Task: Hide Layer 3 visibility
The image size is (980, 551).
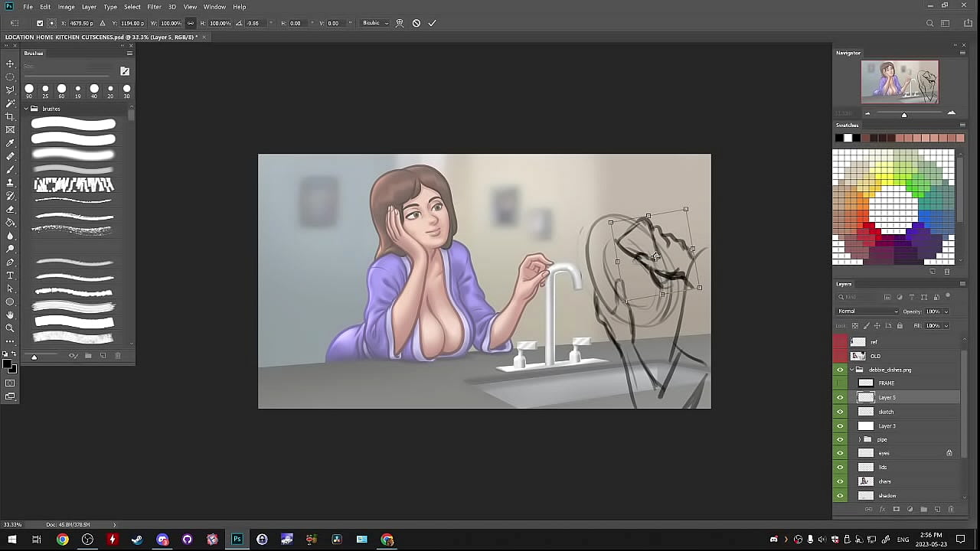Action: click(840, 425)
